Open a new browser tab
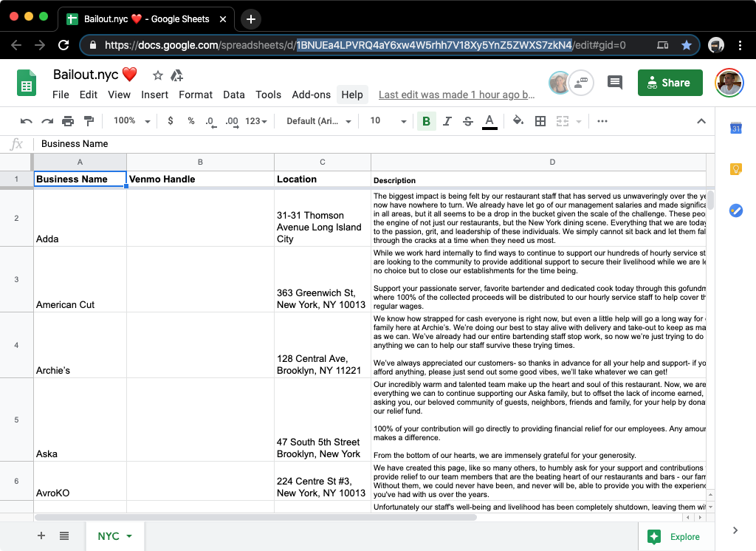 (251, 19)
